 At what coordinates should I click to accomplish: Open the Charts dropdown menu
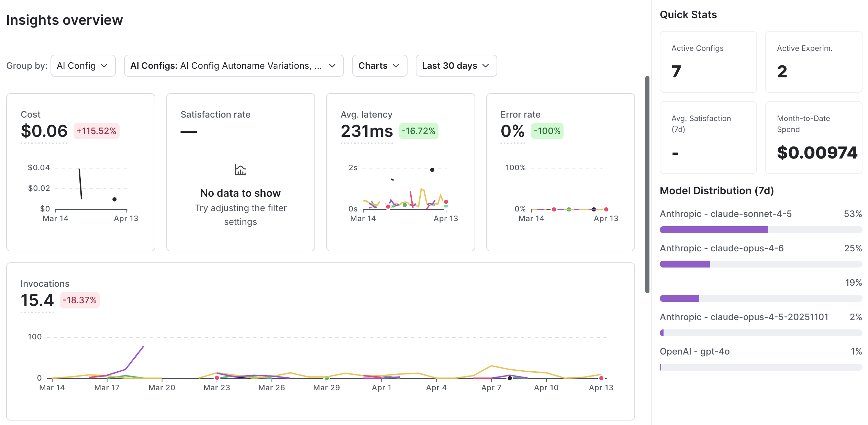point(379,66)
